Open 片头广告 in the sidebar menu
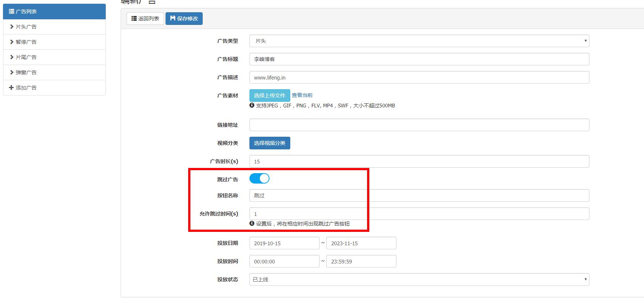 (x=54, y=27)
